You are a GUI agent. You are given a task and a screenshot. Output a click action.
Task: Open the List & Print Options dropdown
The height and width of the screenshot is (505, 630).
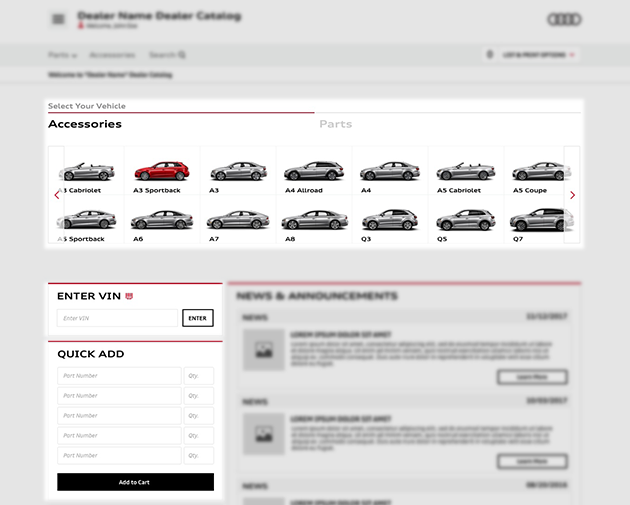point(538,55)
